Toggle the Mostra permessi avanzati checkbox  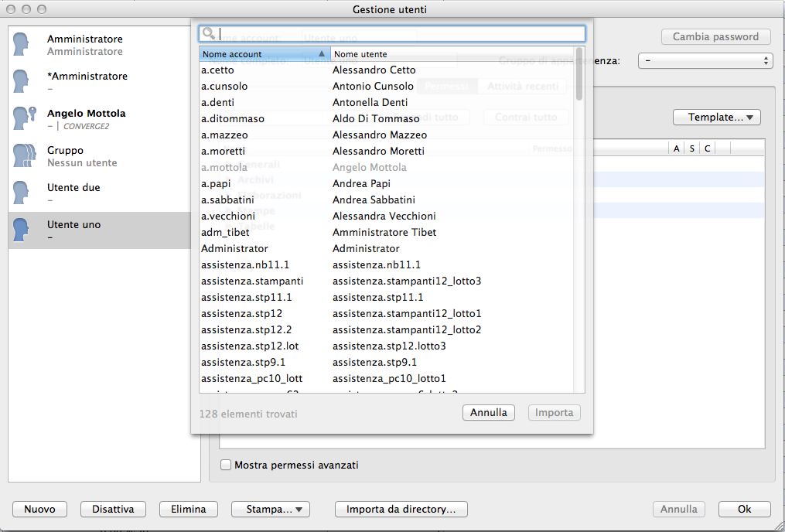point(226,465)
